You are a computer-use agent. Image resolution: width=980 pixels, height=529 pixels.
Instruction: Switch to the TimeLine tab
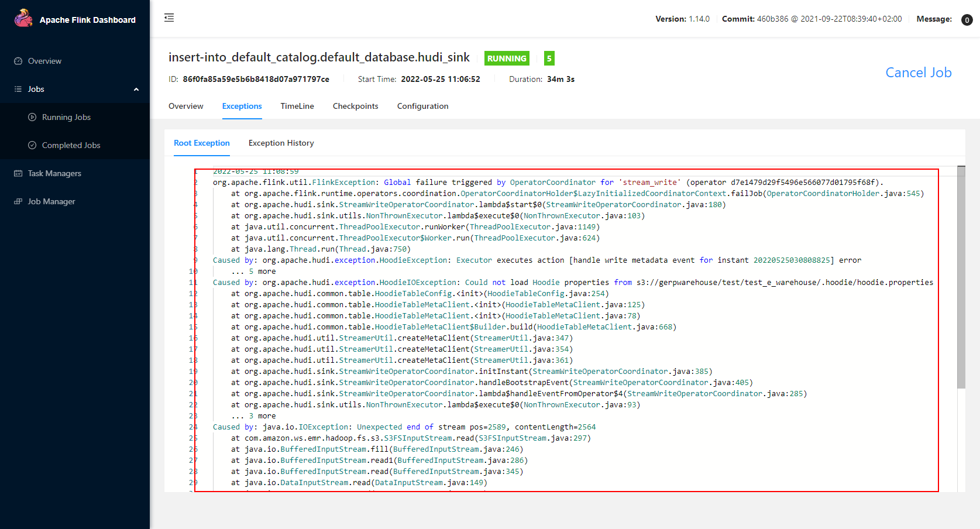297,106
